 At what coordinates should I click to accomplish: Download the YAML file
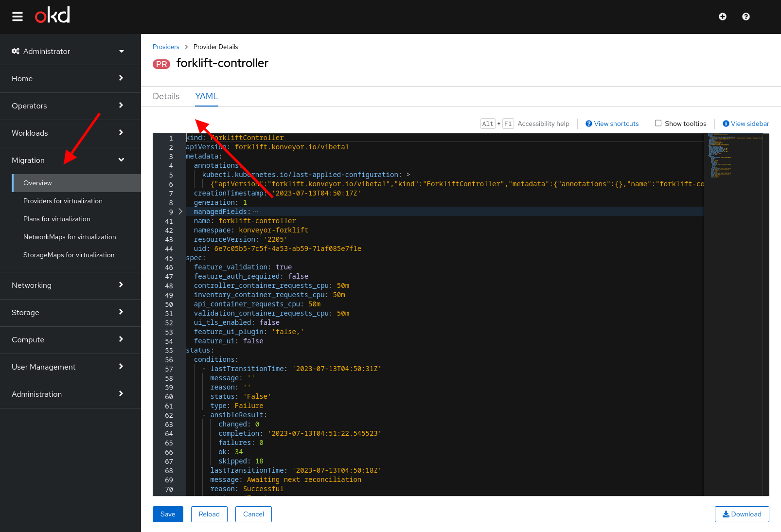pyautogui.click(x=742, y=514)
